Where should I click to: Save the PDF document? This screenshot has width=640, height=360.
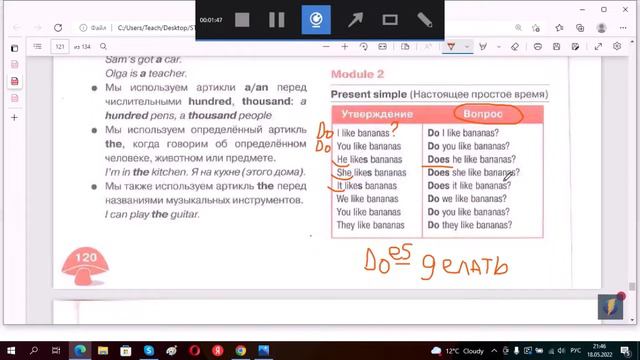pyautogui.click(x=556, y=47)
